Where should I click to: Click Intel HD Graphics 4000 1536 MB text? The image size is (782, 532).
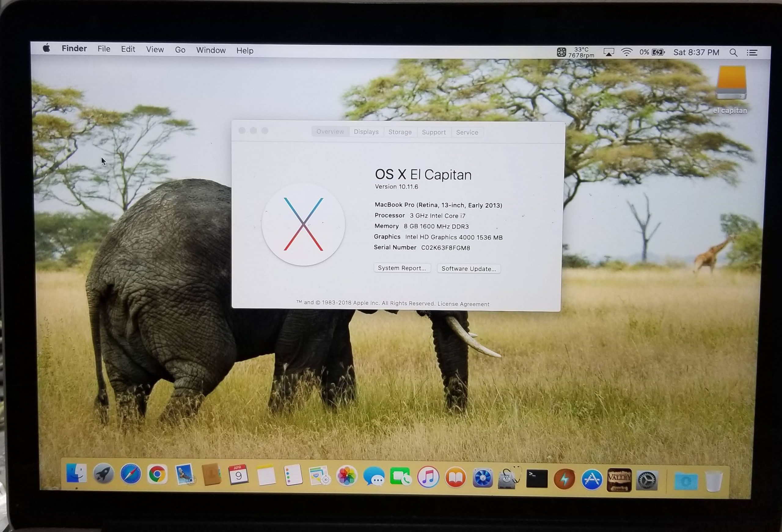click(x=454, y=237)
